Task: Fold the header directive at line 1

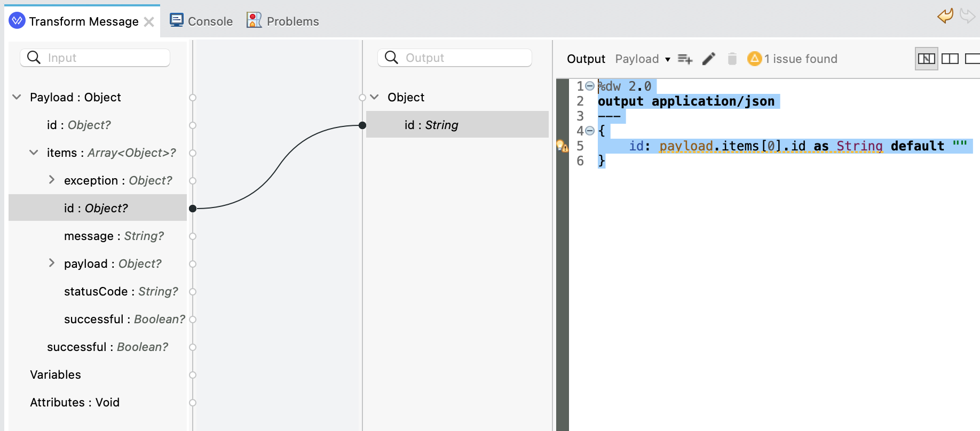Action: point(590,86)
